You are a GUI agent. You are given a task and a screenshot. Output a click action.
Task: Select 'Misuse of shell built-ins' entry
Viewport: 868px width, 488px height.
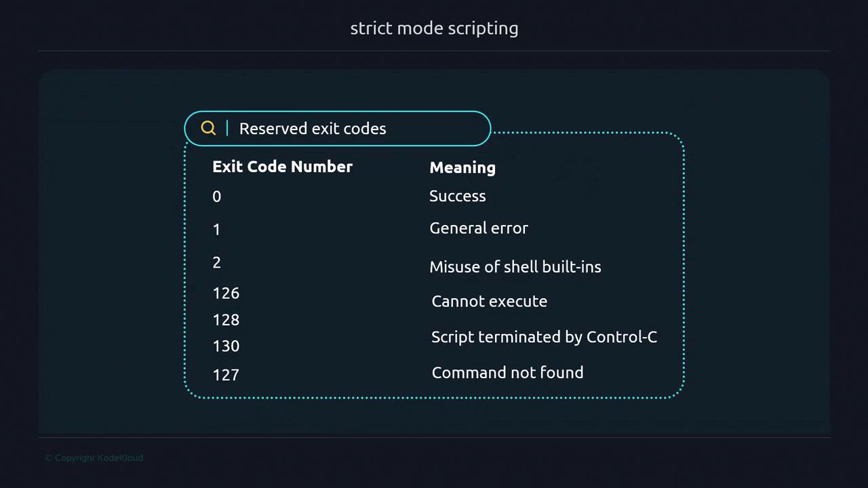pyautogui.click(x=515, y=267)
